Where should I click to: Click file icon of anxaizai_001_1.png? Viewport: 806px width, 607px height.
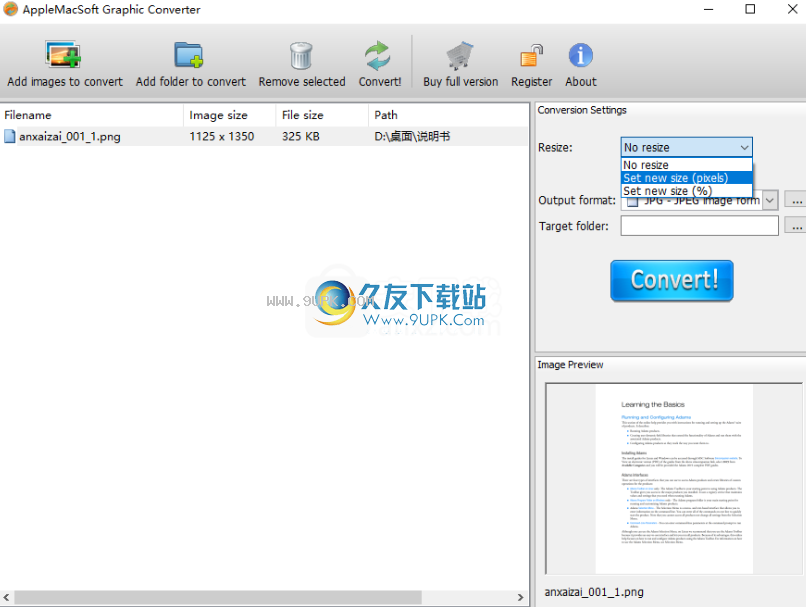pos(10,136)
